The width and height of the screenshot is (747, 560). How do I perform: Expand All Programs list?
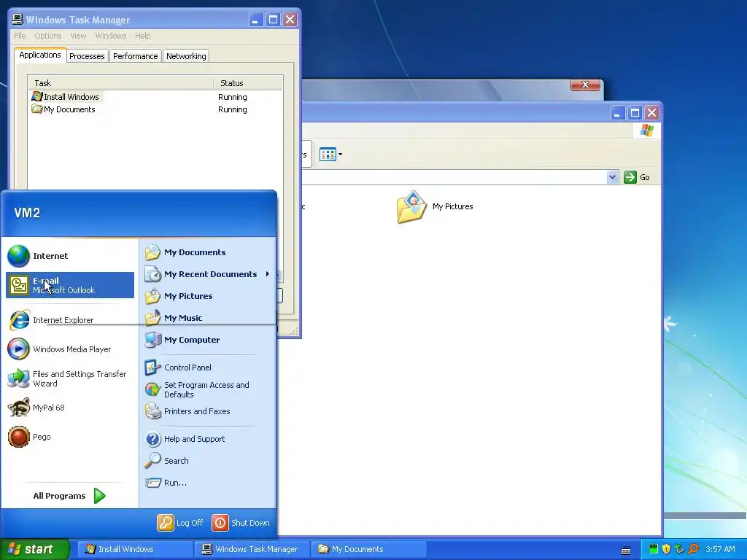click(x=69, y=496)
